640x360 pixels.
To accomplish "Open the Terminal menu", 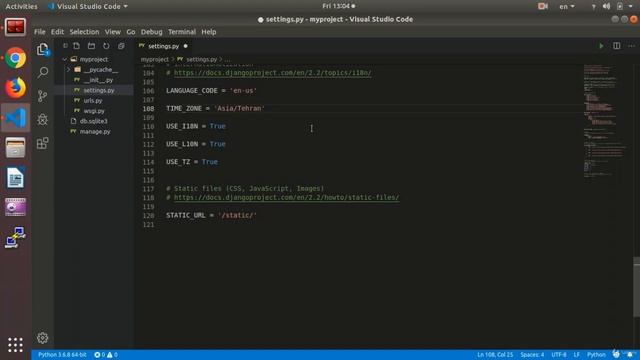I will click(182, 32).
